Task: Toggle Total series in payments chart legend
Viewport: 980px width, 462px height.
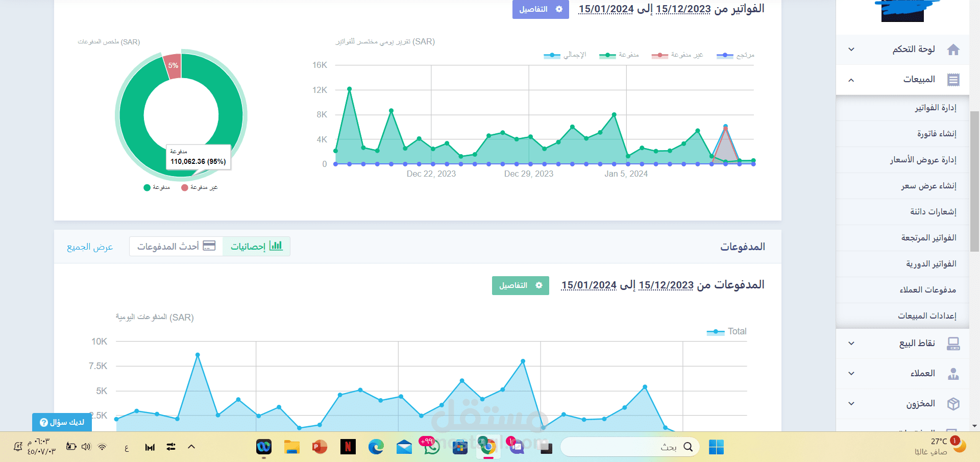Action: click(727, 332)
